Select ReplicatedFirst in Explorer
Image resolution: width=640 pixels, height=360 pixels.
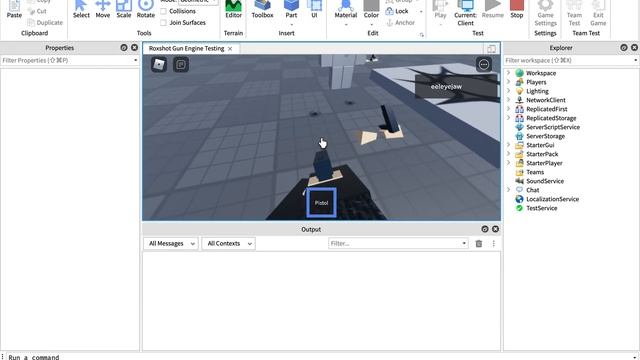pyautogui.click(x=547, y=109)
